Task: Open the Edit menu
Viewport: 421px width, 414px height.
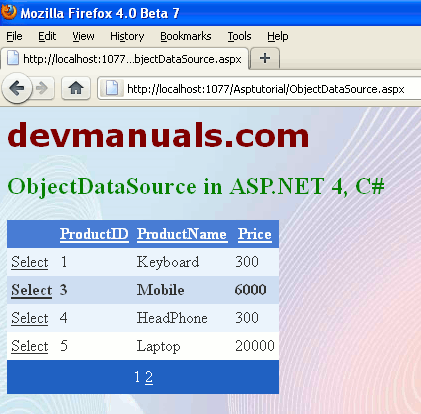Action: coord(47,36)
